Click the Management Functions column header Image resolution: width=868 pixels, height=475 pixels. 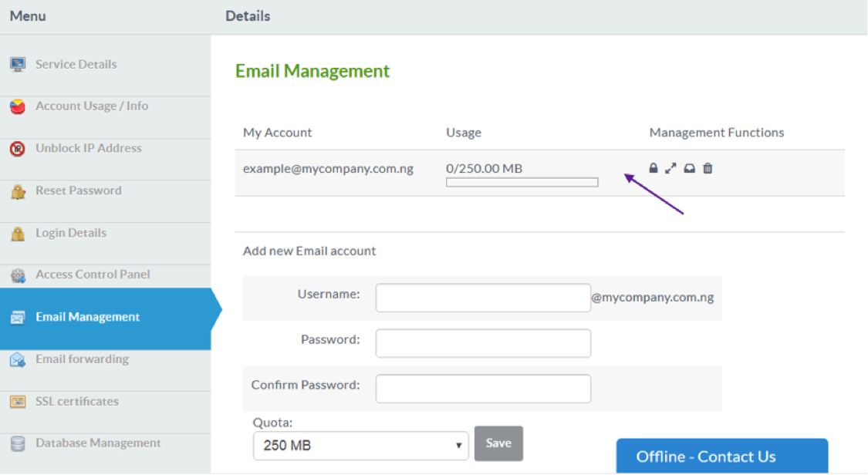[717, 133]
